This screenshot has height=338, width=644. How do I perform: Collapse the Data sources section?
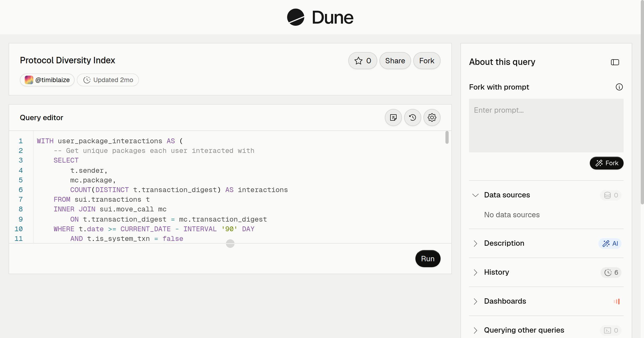[x=475, y=195]
